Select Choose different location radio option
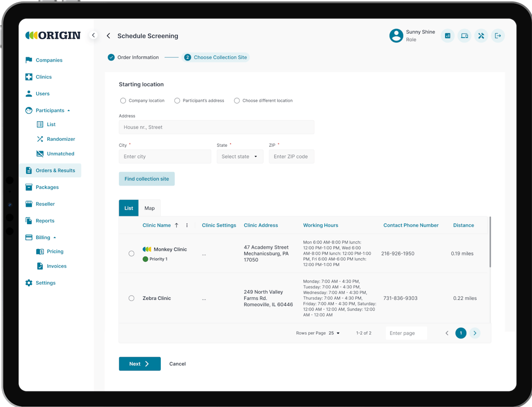This screenshot has height=407, width=532. (237, 100)
